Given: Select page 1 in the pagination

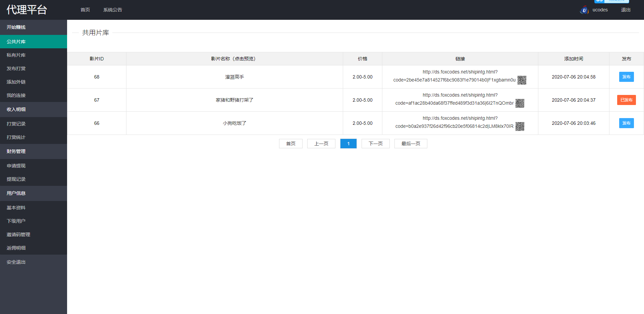Looking at the screenshot, I should [348, 144].
